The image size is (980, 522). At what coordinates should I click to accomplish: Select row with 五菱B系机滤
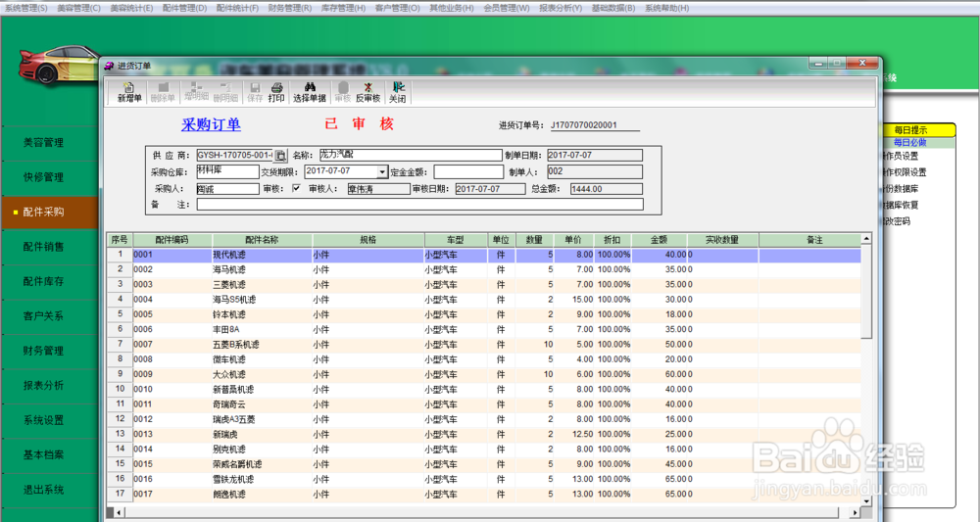tap(484, 345)
